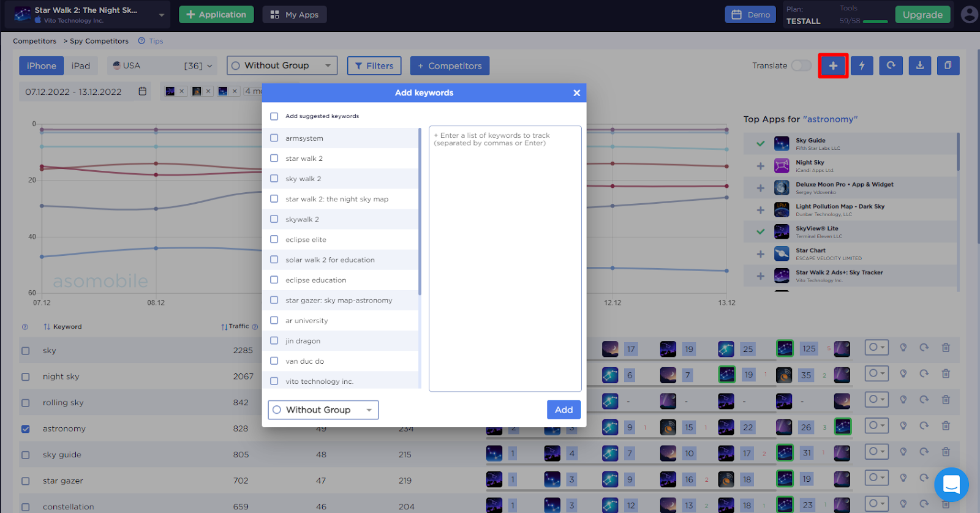Open the USA country dropdown
Viewport: 980px width, 513px height.
pyautogui.click(x=162, y=66)
